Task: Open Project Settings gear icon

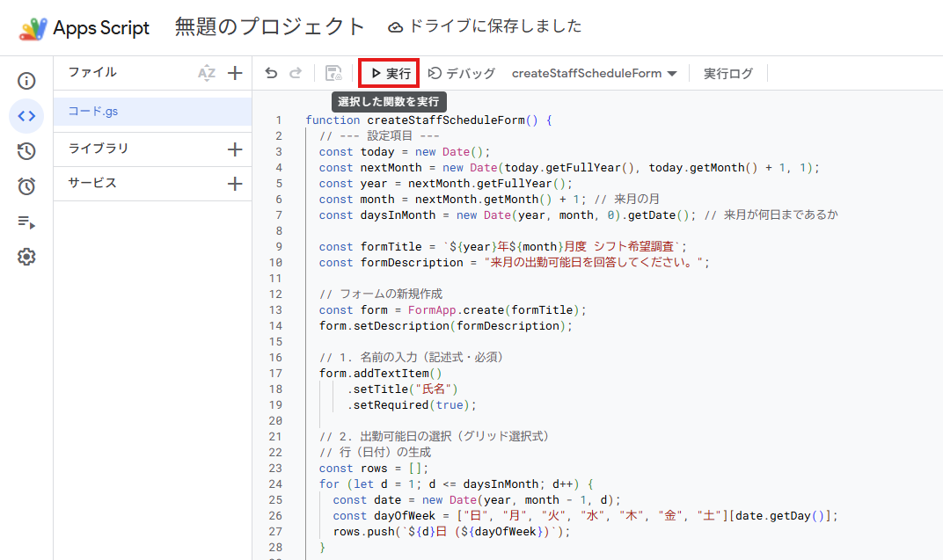Action: coord(26,257)
